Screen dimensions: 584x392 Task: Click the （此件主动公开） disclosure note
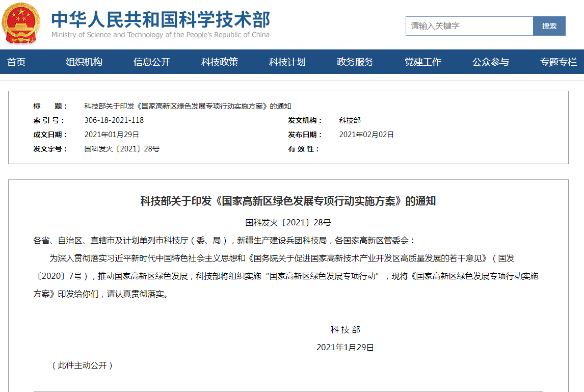[82, 365]
